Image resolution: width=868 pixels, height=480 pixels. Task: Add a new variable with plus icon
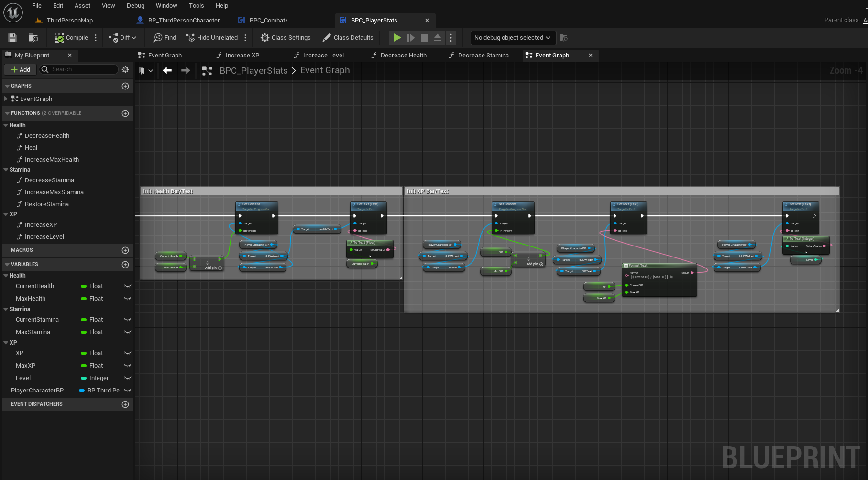coord(125,265)
